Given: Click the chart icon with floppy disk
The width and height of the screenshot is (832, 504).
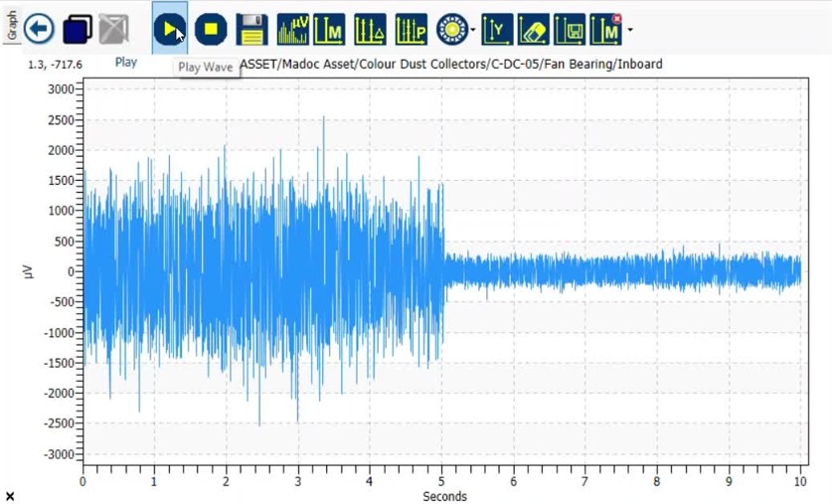Looking at the screenshot, I should click(569, 30).
